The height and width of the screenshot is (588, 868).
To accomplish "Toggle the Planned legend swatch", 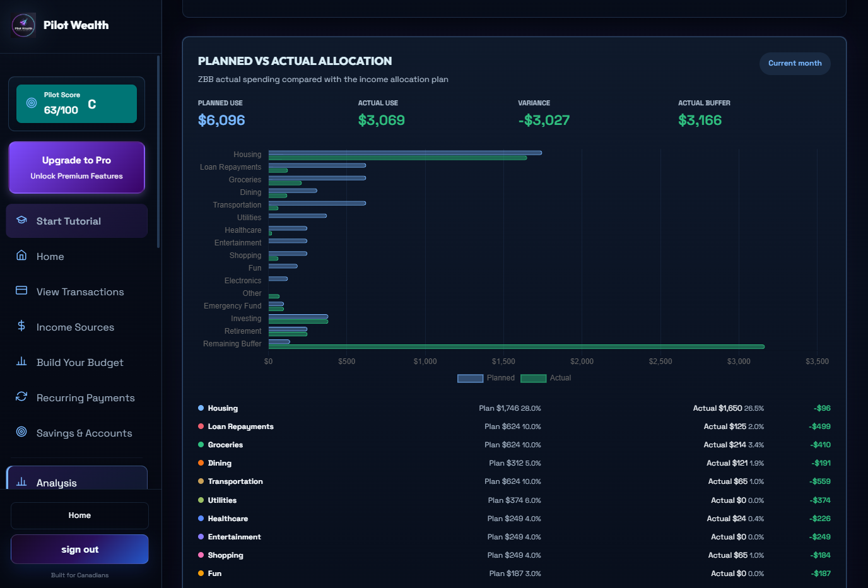I will [x=470, y=378].
